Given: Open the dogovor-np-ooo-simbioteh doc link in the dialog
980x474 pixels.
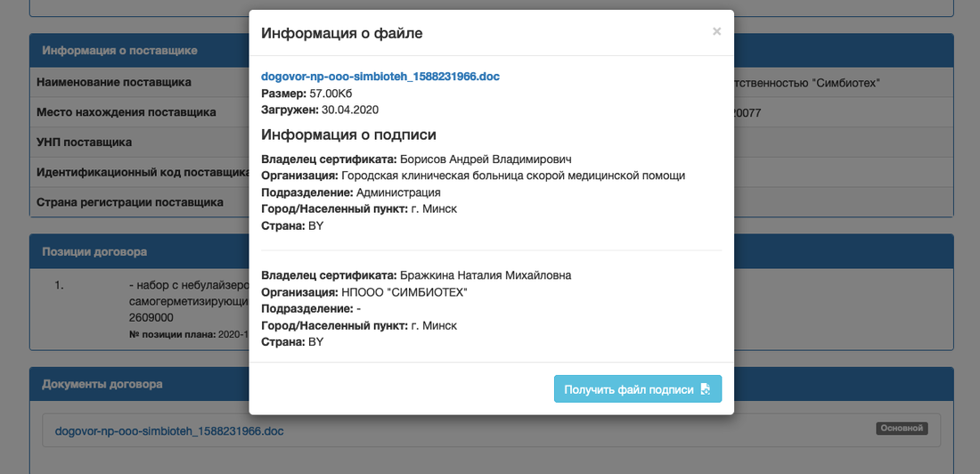Looking at the screenshot, I should point(380,77).
